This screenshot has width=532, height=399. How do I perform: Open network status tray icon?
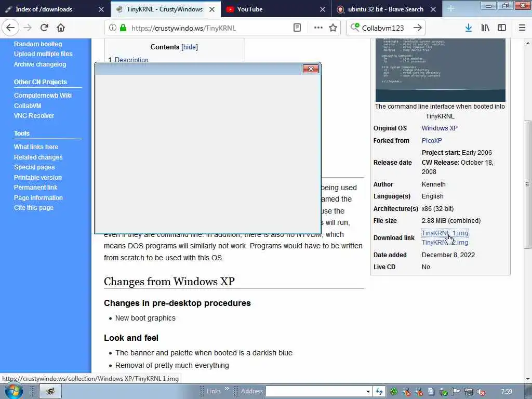[x=468, y=392]
